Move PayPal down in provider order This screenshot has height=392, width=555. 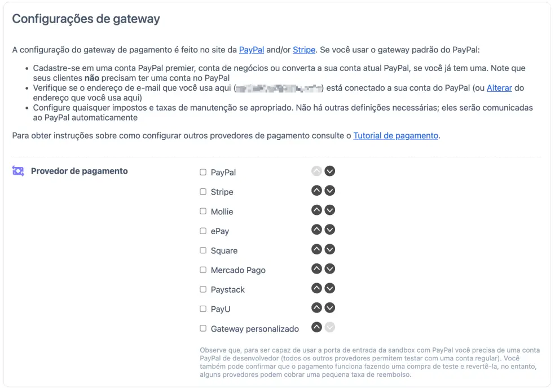click(x=330, y=171)
